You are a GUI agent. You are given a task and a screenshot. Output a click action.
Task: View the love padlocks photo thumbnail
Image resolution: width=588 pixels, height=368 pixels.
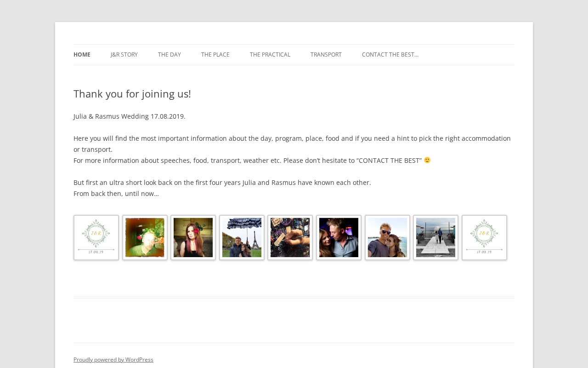[x=290, y=237]
